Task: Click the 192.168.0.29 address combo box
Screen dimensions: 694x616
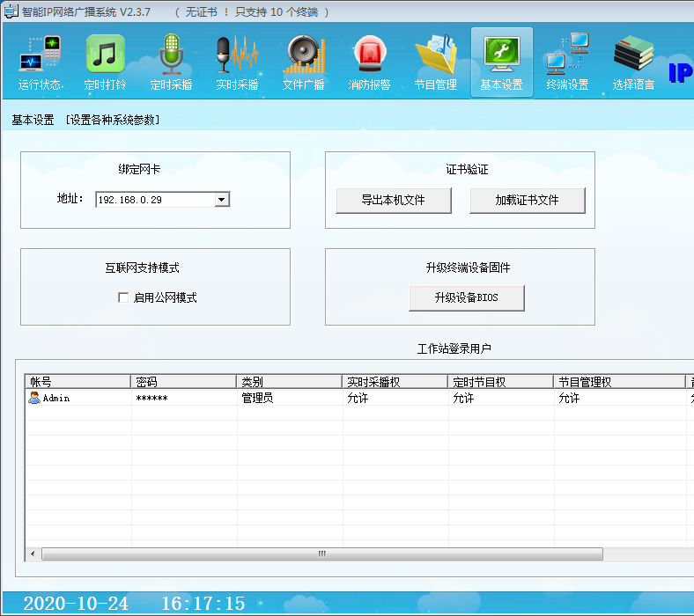Action: pyautogui.click(x=162, y=200)
